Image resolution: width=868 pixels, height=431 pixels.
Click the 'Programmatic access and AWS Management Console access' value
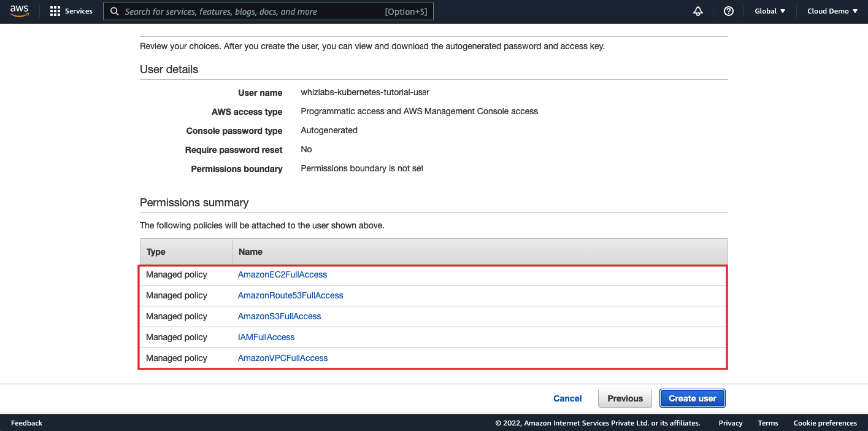[419, 111]
